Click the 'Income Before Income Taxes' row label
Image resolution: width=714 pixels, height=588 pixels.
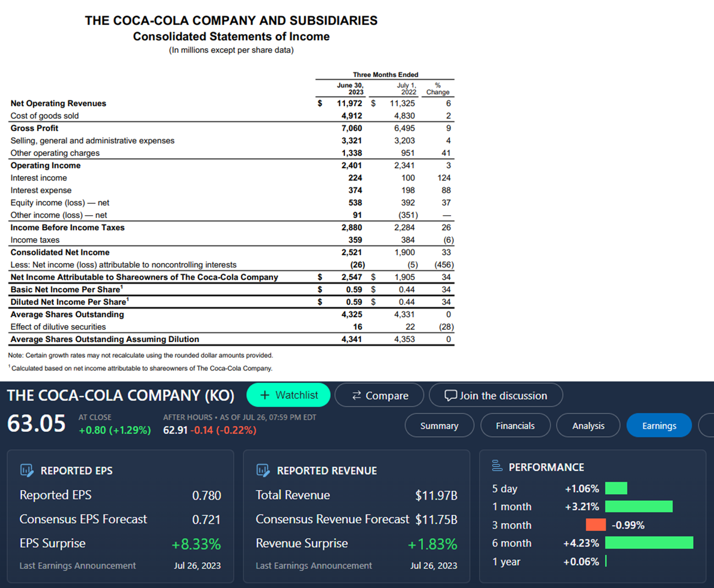tap(67, 228)
